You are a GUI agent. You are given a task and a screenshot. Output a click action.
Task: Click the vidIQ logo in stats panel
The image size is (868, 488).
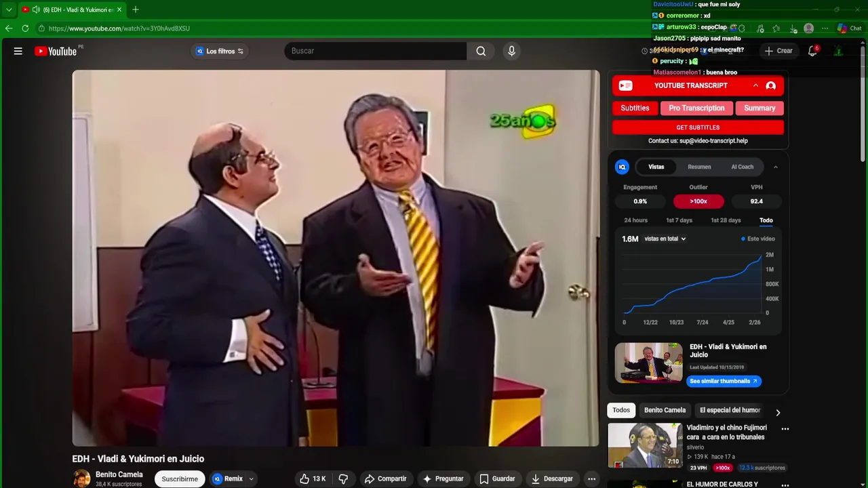[622, 167]
